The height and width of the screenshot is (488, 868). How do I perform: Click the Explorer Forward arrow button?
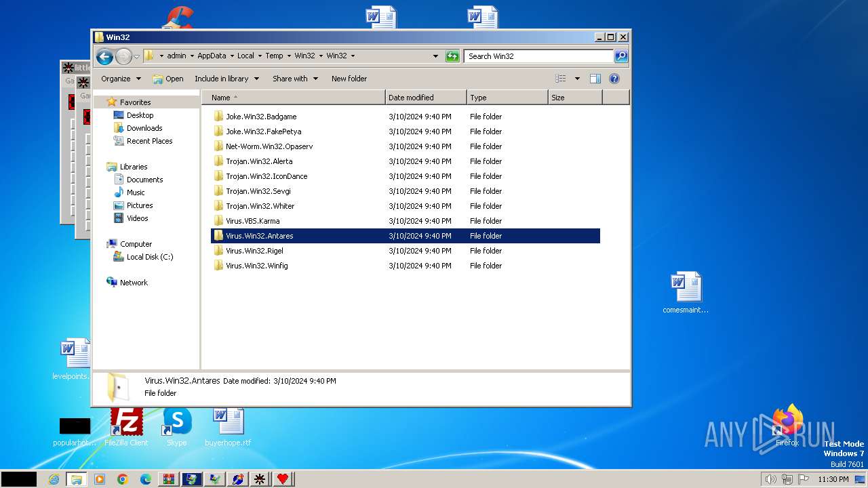click(123, 56)
